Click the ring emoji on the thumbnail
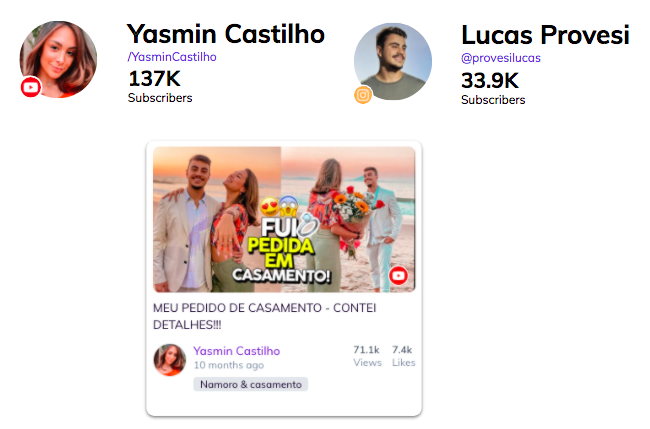 [308, 224]
